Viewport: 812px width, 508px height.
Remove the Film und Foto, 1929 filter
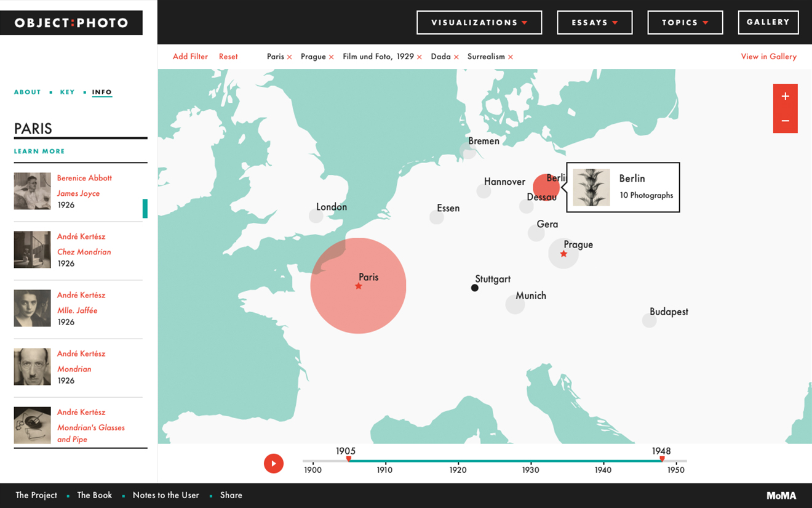(420, 57)
